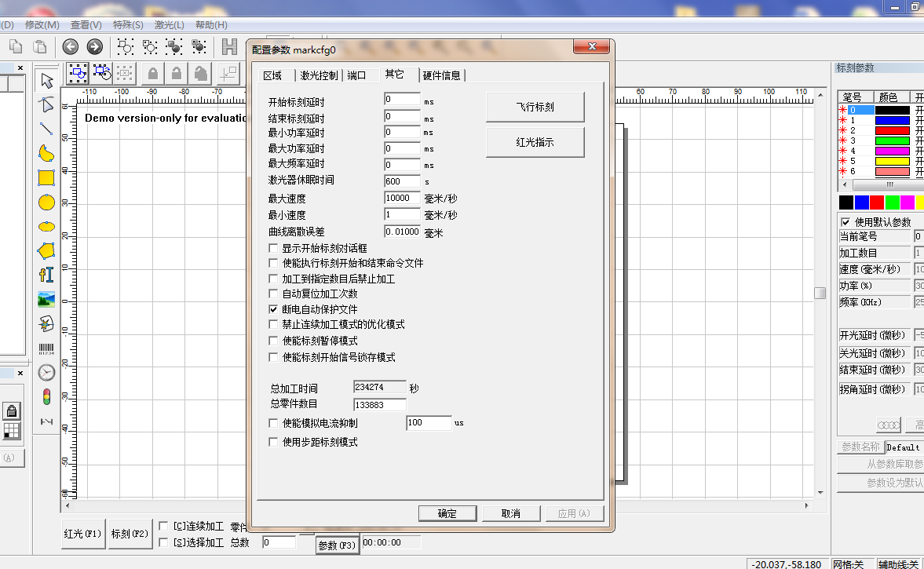Select the delay clock tool

(x=46, y=372)
